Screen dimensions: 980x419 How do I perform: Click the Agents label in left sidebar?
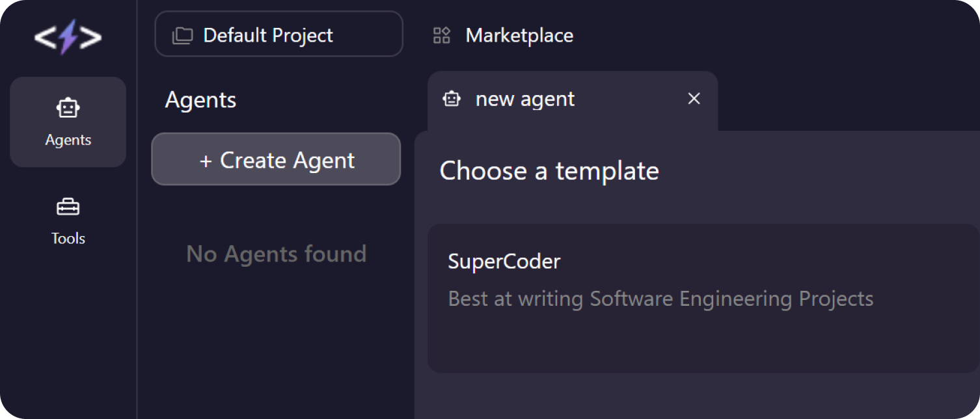click(68, 140)
